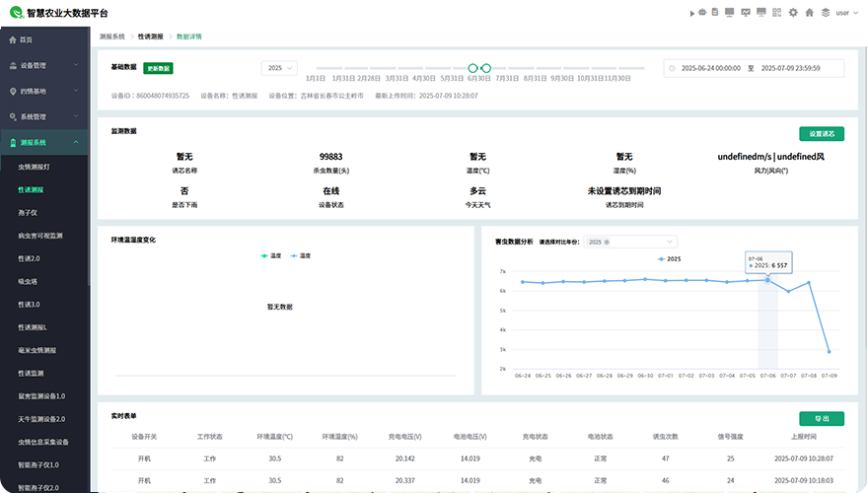868x493 pixels.
Task: Open settings via the gear icon
Action: [x=793, y=13]
